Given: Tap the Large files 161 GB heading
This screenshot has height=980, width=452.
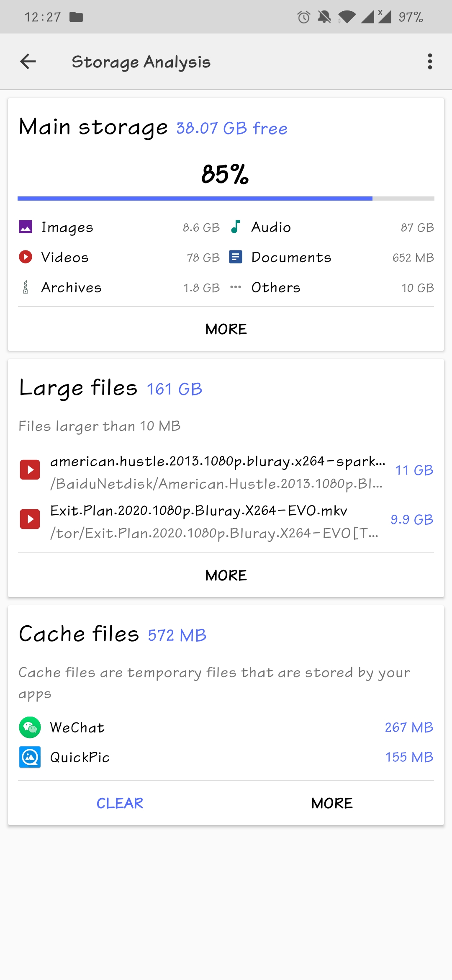Looking at the screenshot, I should [x=111, y=388].
